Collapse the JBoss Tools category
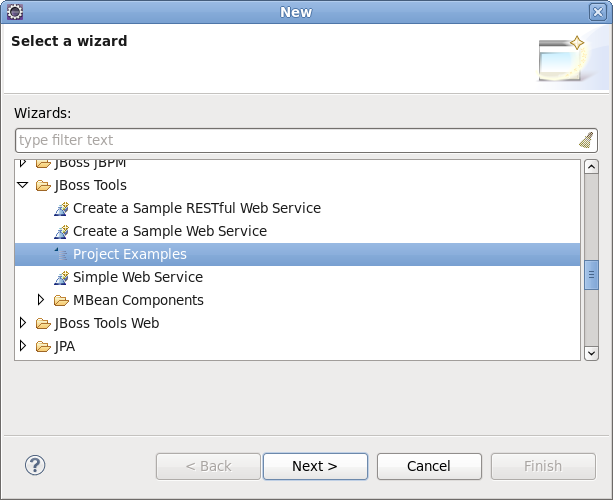Screen dimensions: 613x500 coord(23,185)
